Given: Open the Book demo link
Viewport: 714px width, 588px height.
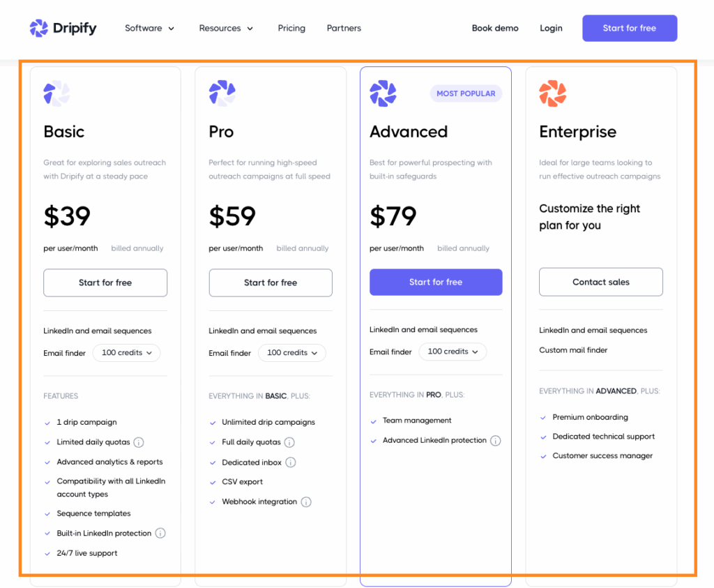Looking at the screenshot, I should coord(495,28).
